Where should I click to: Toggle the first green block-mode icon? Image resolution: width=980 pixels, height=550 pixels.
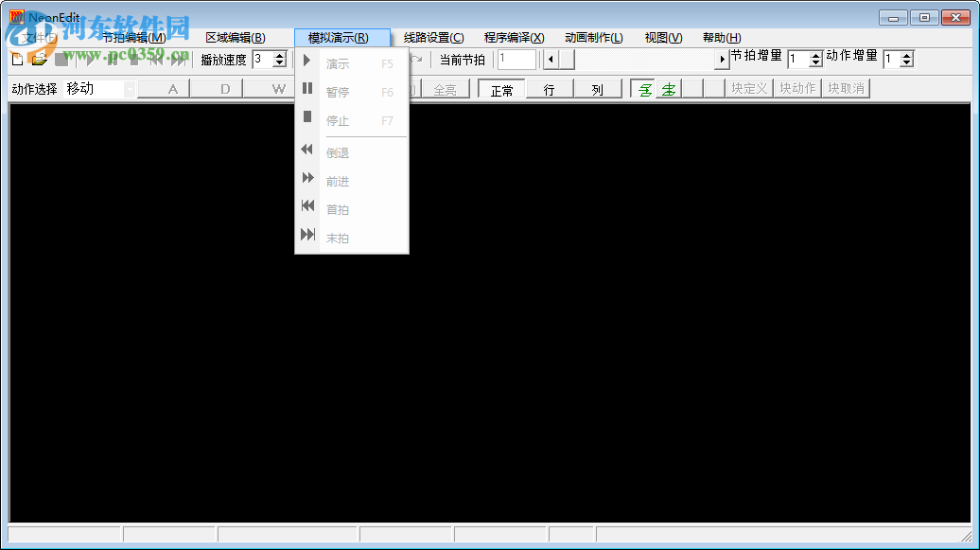[x=644, y=88]
